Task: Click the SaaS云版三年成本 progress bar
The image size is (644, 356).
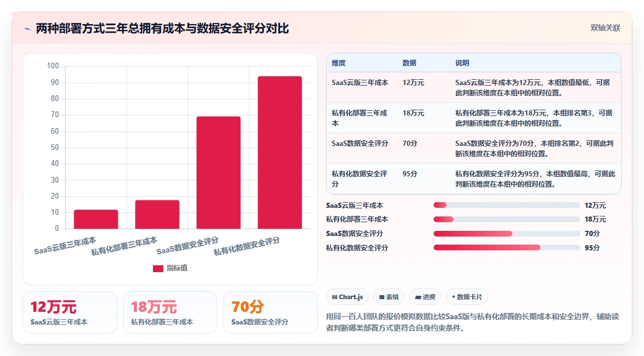Action: 507,205
